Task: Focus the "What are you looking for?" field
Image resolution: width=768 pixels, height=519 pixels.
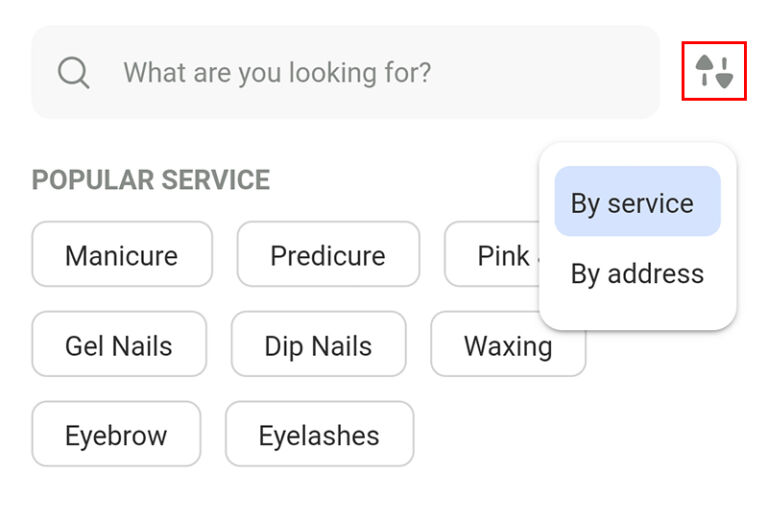Action: [x=345, y=72]
